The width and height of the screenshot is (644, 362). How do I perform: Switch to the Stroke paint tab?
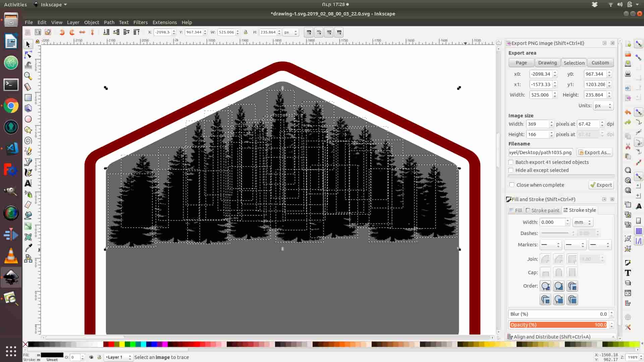point(542,210)
